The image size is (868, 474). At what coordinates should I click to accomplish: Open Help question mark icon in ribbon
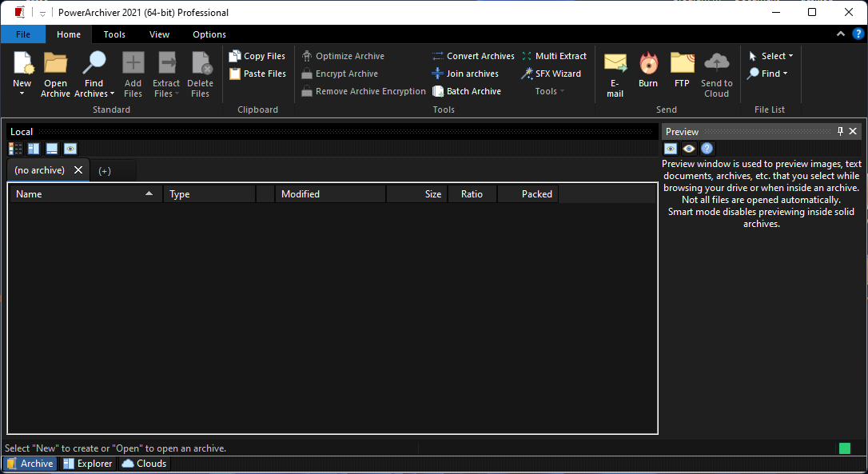pyautogui.click(x=858, y=34)
